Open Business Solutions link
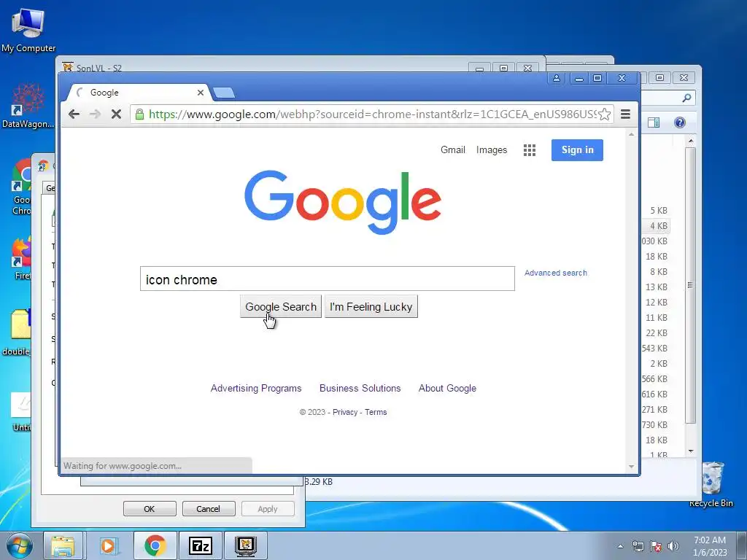The image size is (747, 560). [360, 388]
